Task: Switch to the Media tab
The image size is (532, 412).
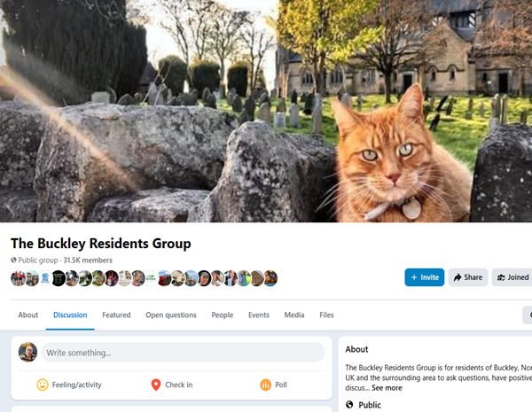Action: [x=294, y=315]
